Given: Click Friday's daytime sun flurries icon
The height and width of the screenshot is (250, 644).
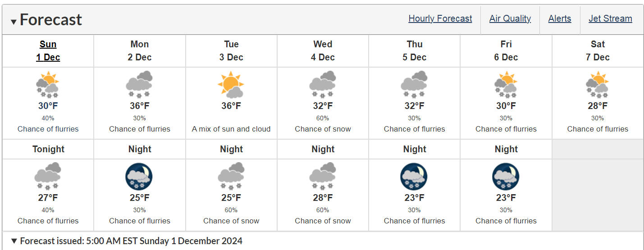Looking at the screenshot, I should (x=506, y=84).
